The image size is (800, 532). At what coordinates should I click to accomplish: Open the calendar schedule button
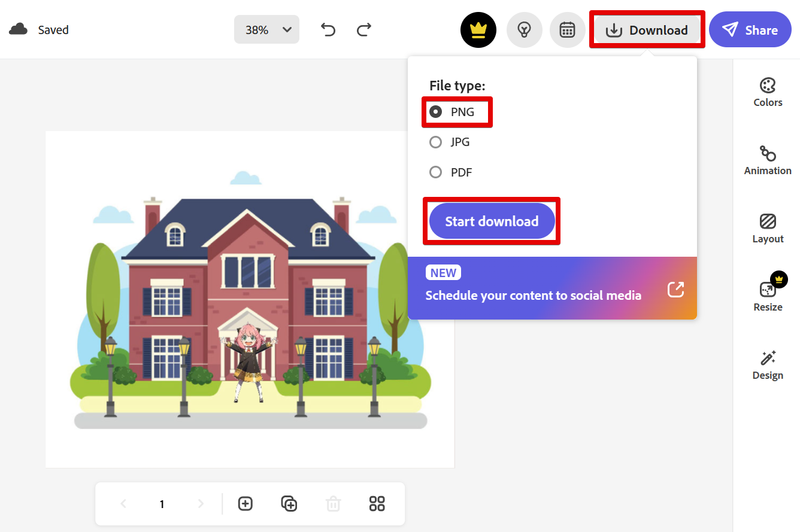[x=568, y=30]
